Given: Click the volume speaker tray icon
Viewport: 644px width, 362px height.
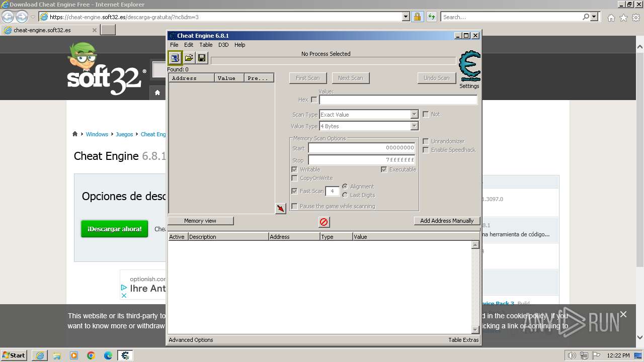Looking at the screenshot, I should tap(572, 355).
